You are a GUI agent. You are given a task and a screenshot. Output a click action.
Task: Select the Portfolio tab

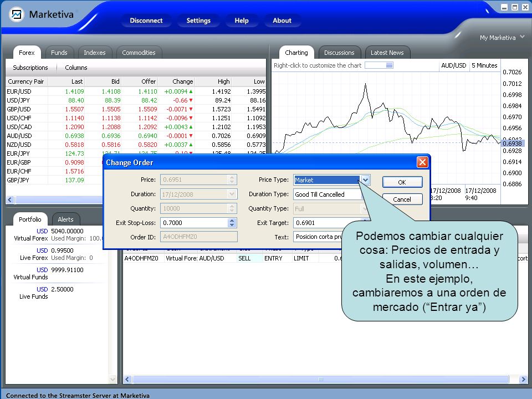click(x=30, y=219)
